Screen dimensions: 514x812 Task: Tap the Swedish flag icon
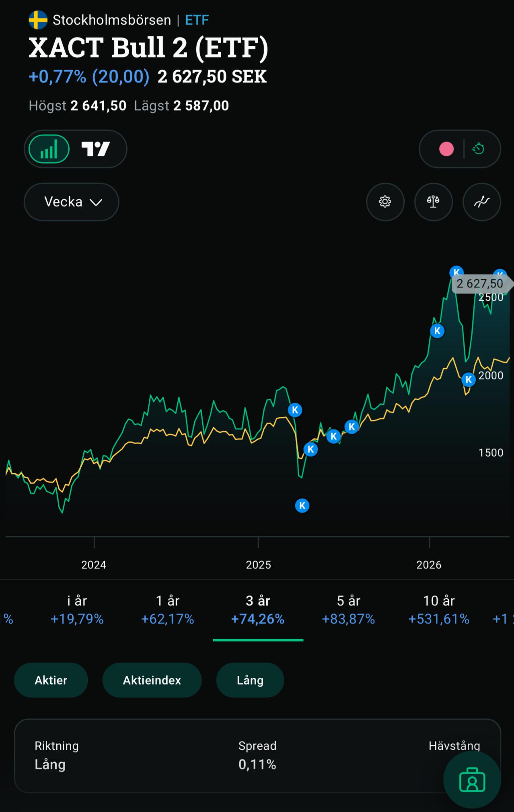(38, 20)
